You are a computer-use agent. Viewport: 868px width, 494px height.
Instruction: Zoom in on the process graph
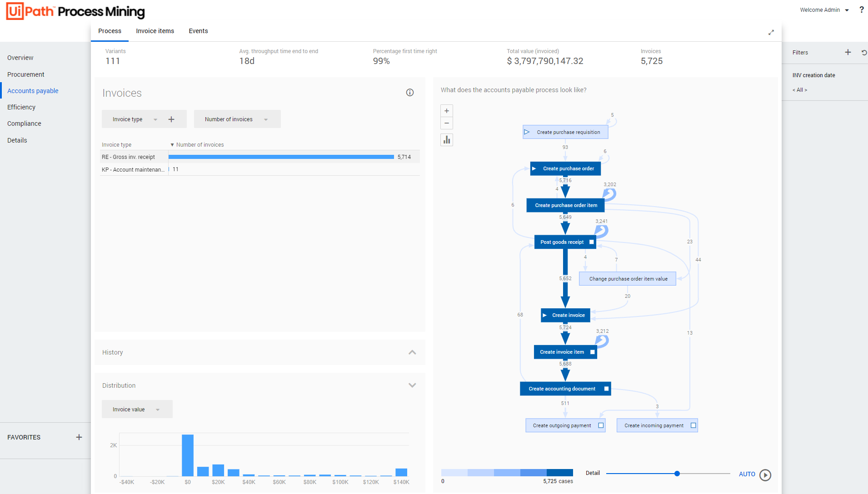point(447,111)
